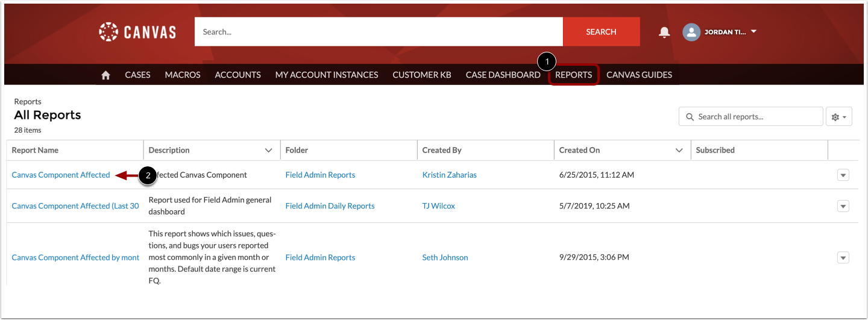Image resolution: width=868 pixels, height=320 pixels.
Task: Focus the main Search field
Action: 379,32
